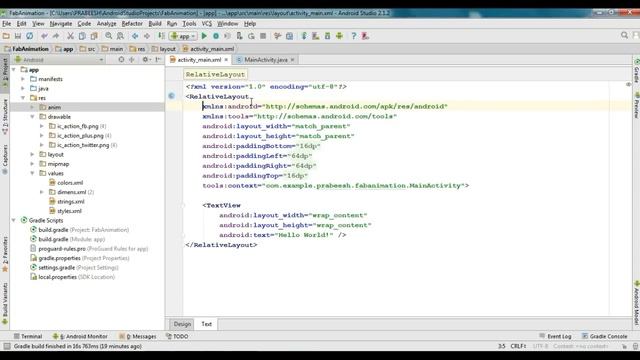Click the Save All toolbar icon
Viewport: 640px width, 360px height.
coord(18,36)
